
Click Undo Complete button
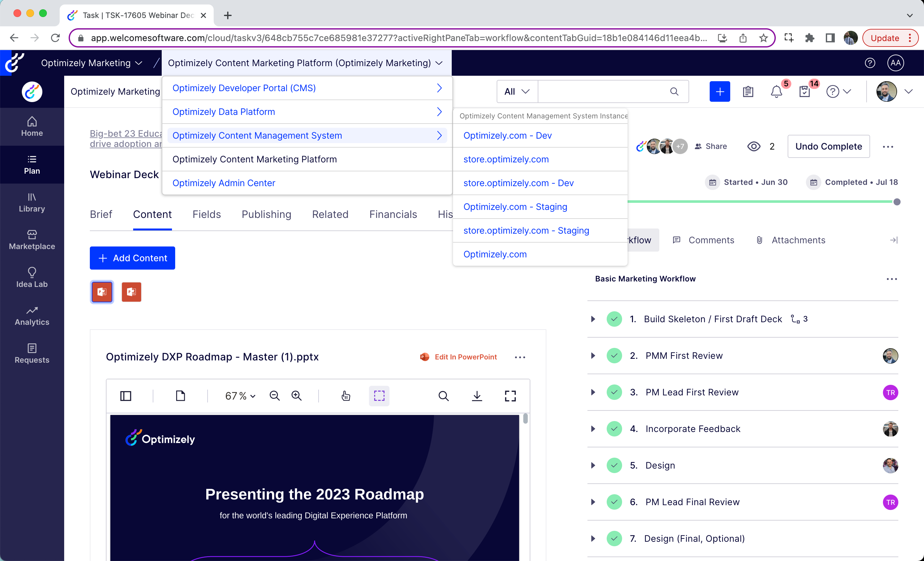[828, 146]
